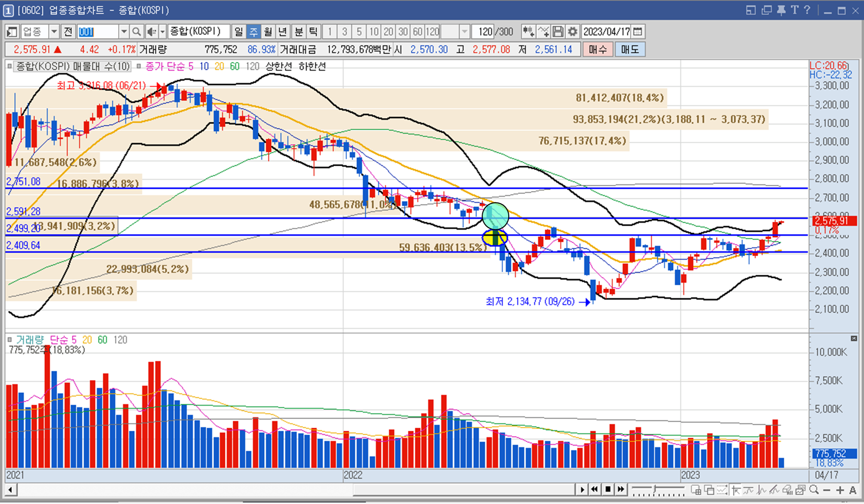Open the speaker icon dropdown arrow
Viewport: 864px width, 504px height.
(x=162, y=32)
